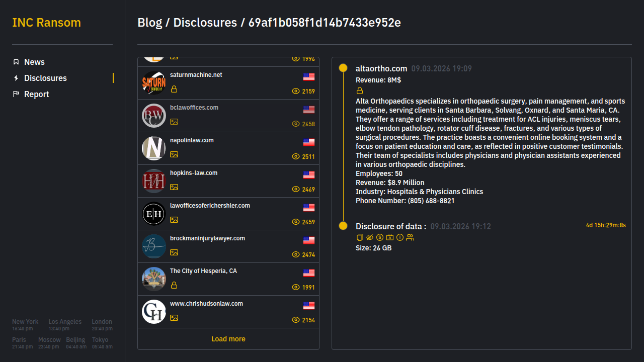This screenshot has height=362, width=644.
Task: Click the documents icon under Disclosure of data
Action: (359, 237)
